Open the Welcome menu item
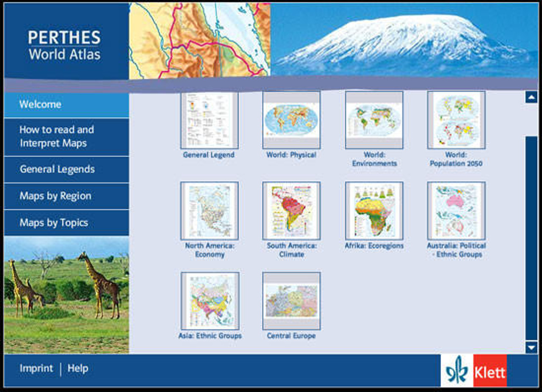This screenshot has width=542, height=392. [66, 105]
